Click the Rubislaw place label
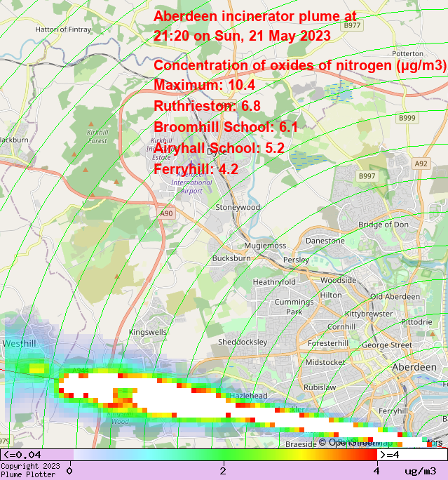 (x=320, y=387)
